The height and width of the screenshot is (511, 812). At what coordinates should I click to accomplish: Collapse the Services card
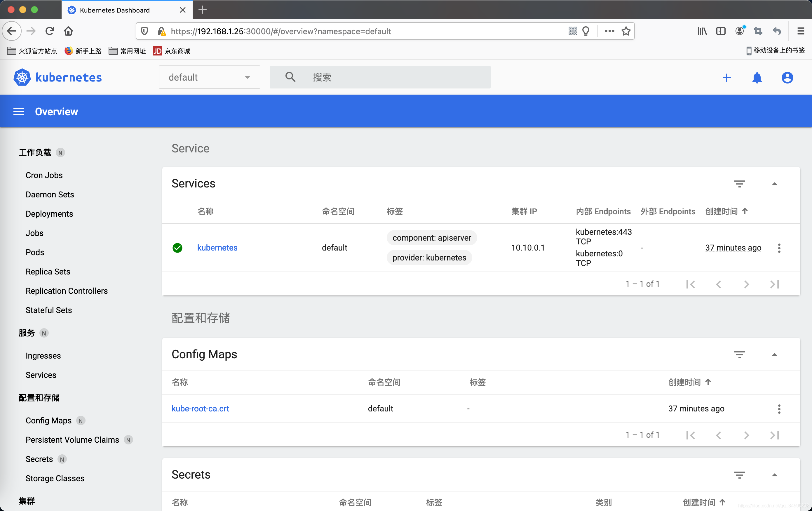pos(775,184)
